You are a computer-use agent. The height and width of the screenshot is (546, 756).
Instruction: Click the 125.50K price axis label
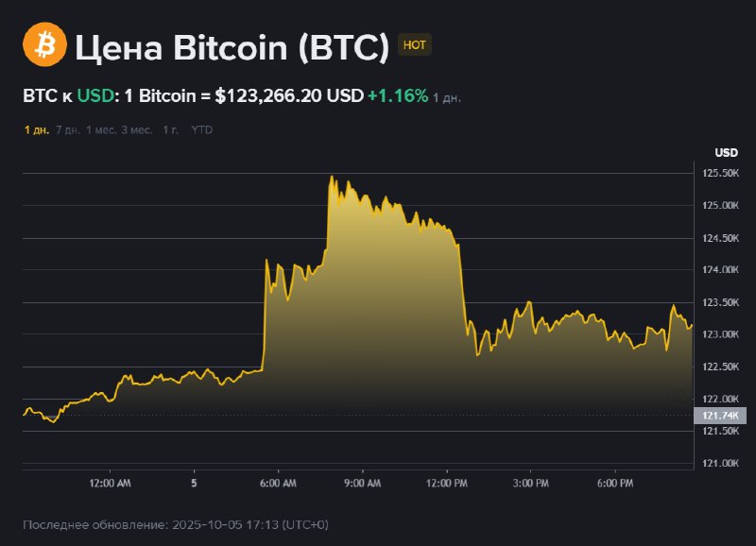point(720,173)
